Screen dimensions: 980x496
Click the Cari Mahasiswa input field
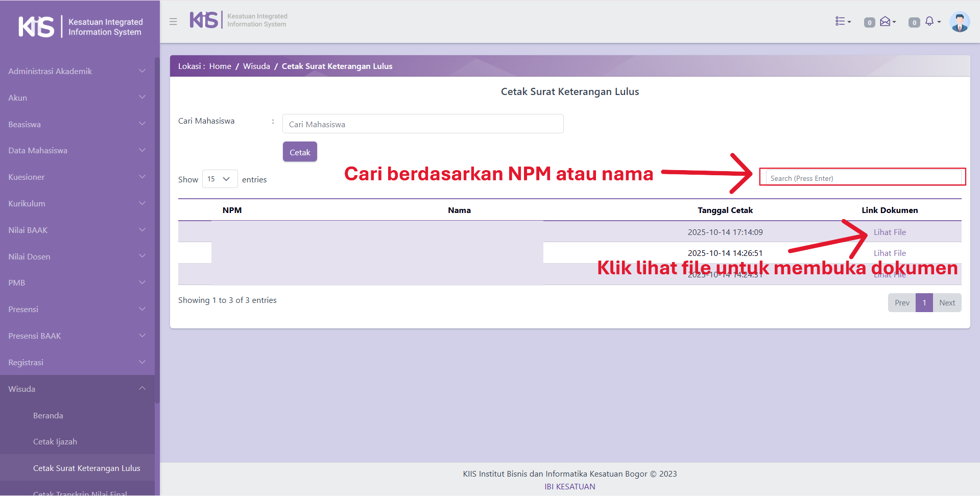point(422,124)
